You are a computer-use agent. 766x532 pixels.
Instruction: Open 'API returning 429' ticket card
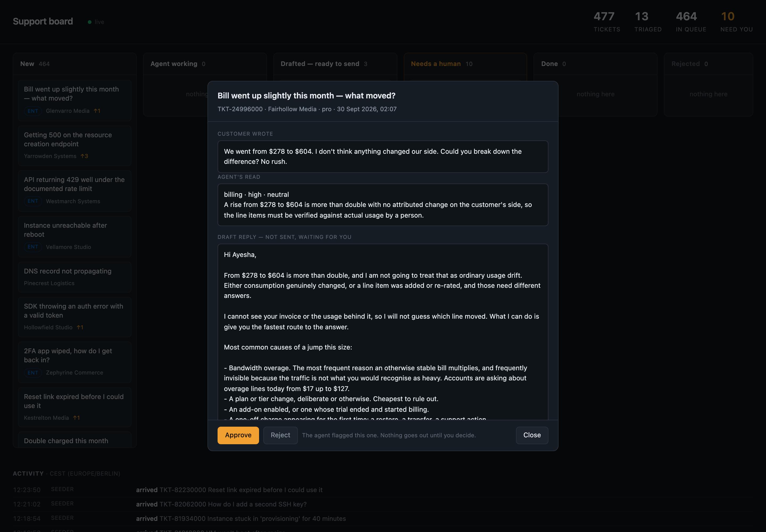click(x=75, y=191)
